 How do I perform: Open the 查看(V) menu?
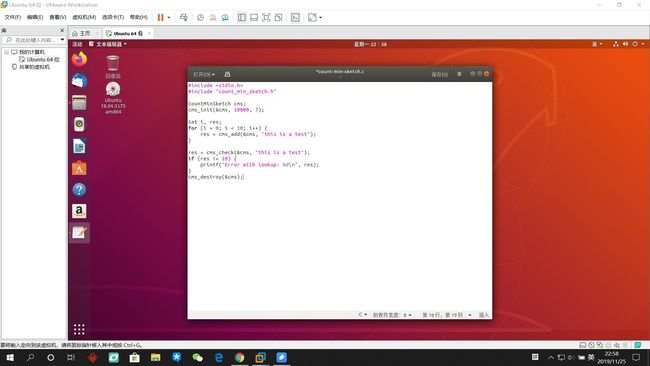(58, 17)
